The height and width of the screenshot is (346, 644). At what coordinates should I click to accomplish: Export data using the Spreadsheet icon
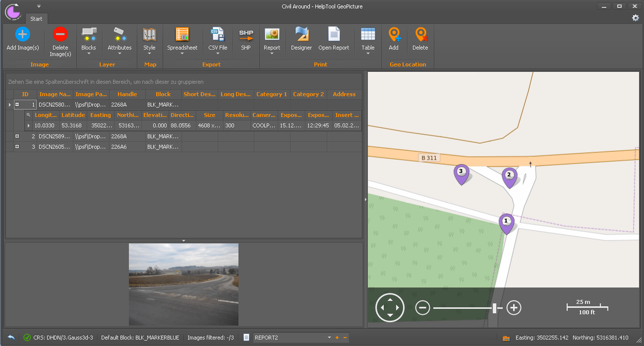tap(182, 39)
